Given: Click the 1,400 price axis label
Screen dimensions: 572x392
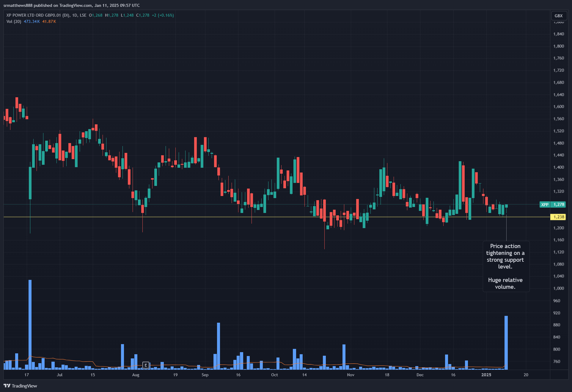Looking at the screenshot, I should 559,167.
